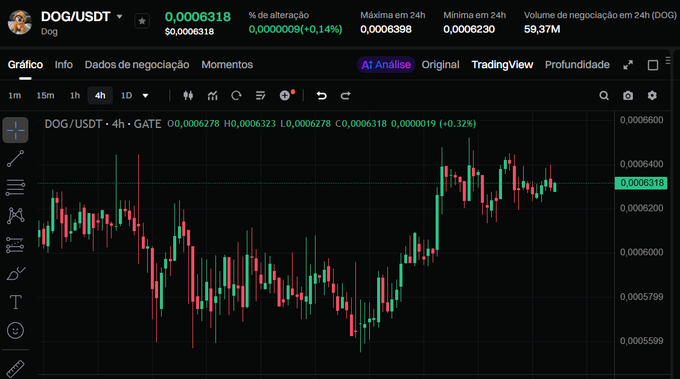
Task: Click the 0,0006000 price axis label
Action: (x=641, y=252)
